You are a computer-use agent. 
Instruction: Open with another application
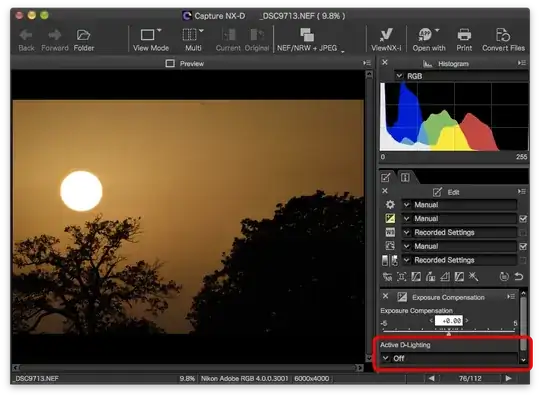pos(429,40)
